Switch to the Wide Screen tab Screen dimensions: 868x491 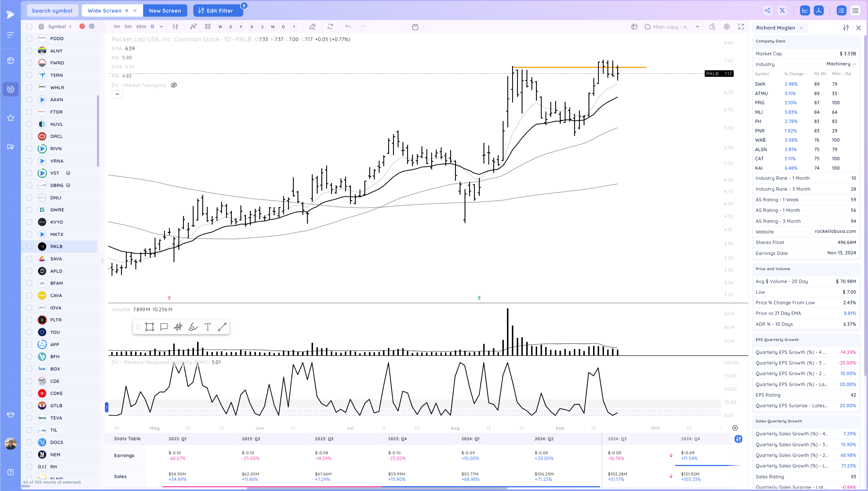click(x=104, y=10)
